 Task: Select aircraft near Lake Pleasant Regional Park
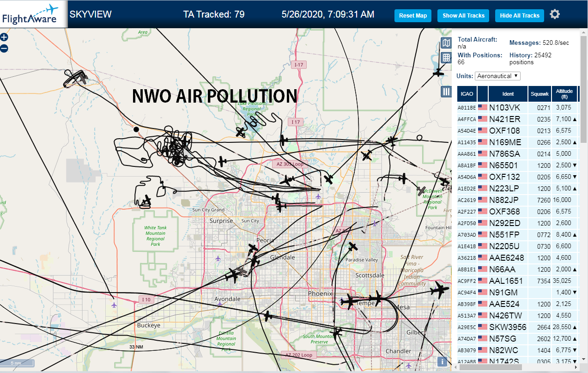(240, 132)
